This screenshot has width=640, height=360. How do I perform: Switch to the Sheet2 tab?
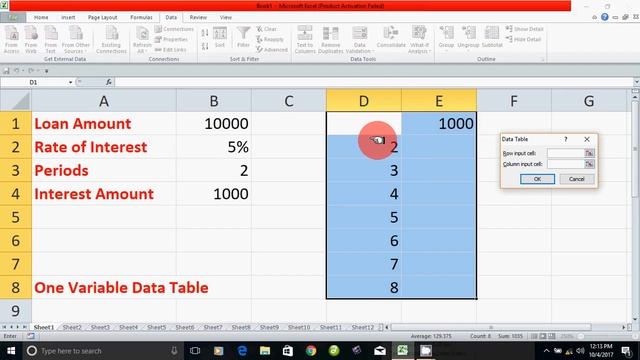[x=72, y=327]
